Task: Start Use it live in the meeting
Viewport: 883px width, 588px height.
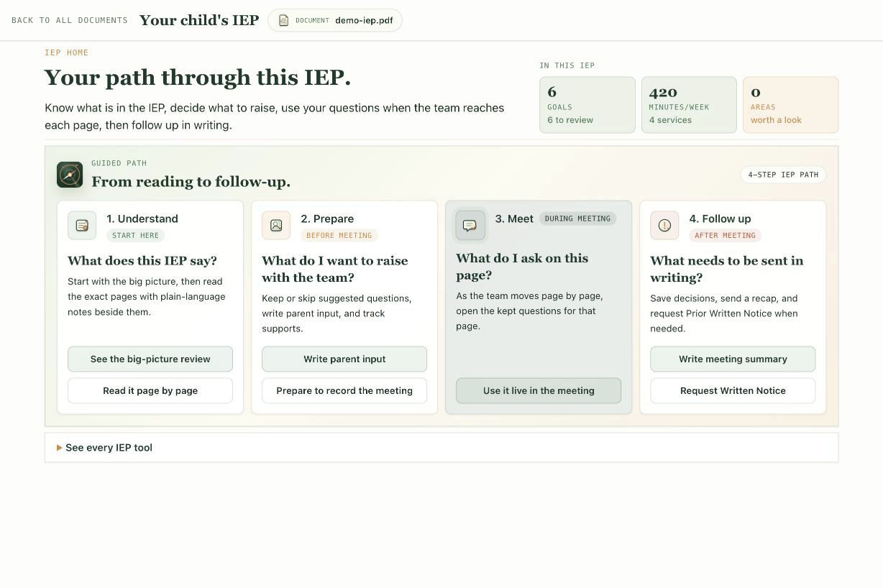Action: 539,390
